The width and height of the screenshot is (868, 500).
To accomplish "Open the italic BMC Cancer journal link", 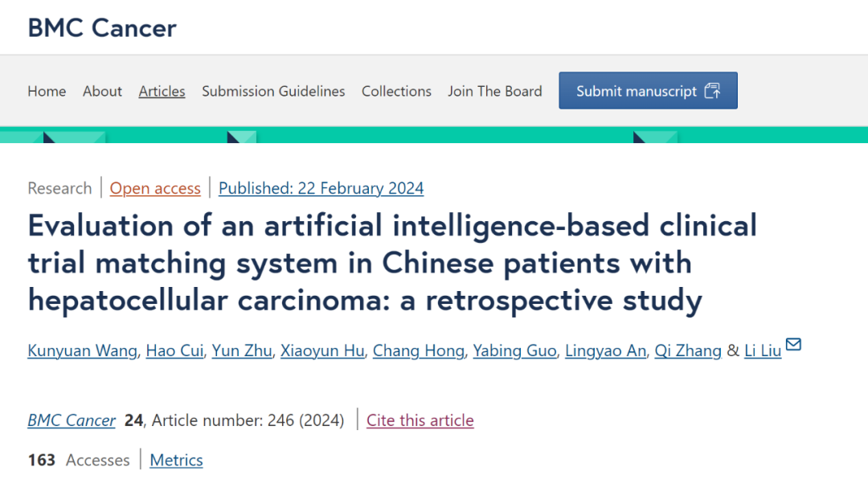I will [72, 420].
